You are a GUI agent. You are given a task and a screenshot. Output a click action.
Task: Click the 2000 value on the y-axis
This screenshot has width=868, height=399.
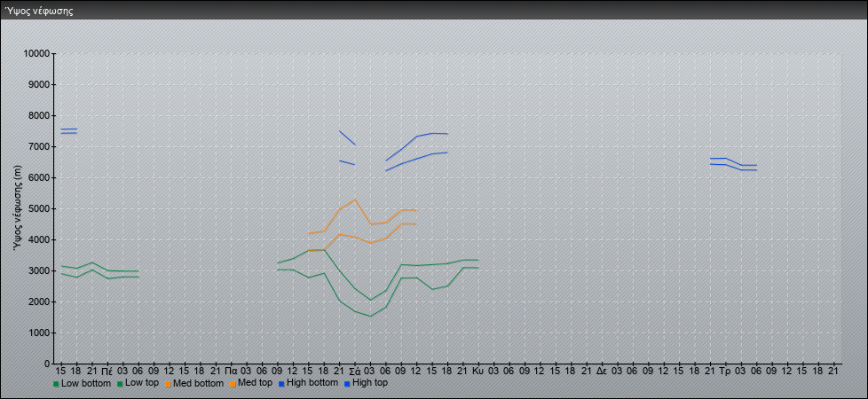pos(39,301)
